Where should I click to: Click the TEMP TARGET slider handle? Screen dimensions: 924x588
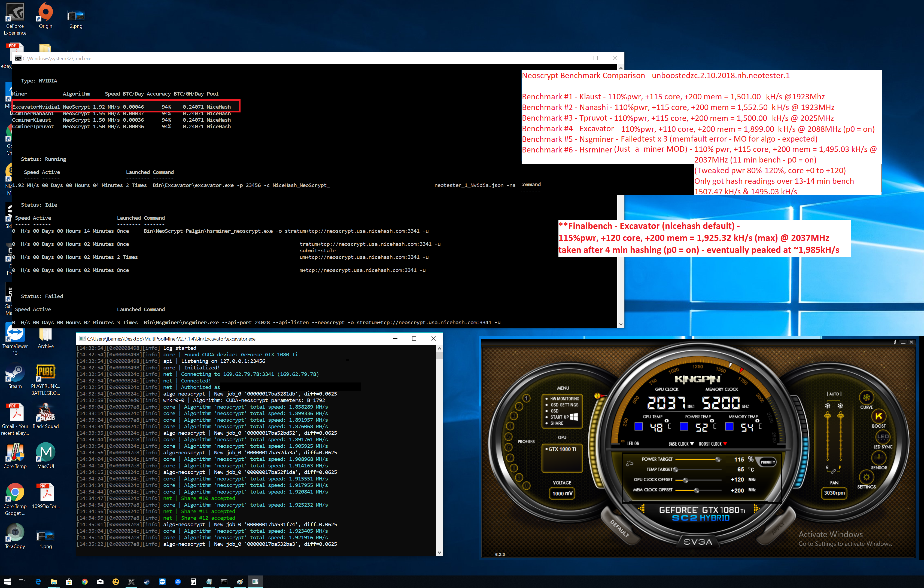tap(675, 470)
